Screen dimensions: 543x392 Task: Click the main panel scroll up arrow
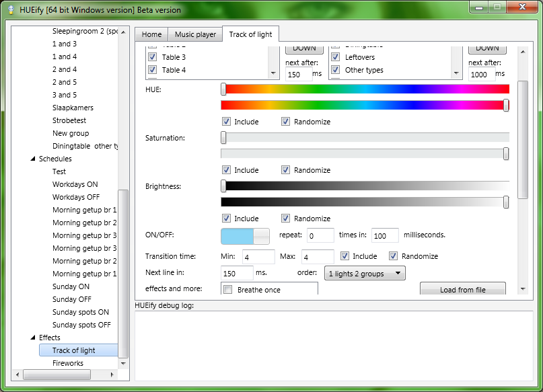tap(523, 52)
